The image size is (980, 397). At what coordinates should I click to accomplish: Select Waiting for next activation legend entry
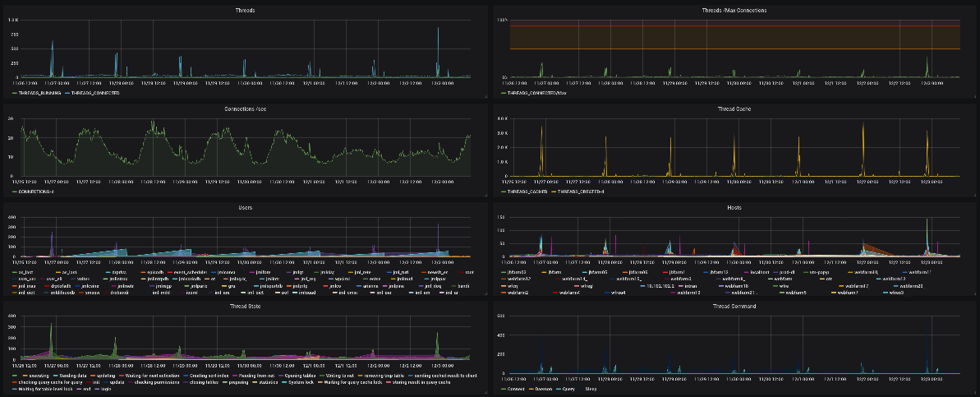point(152,376)
